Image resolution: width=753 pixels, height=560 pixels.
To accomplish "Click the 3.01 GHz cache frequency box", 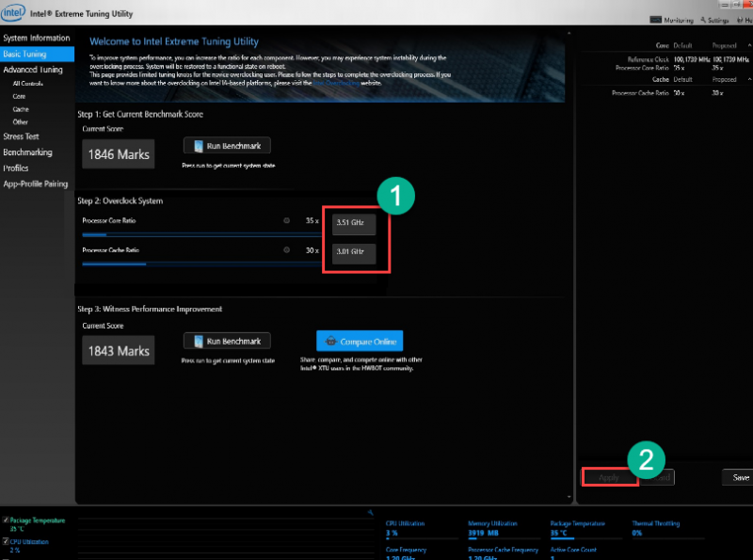I will pyautogui.click(x=354, y=252).
